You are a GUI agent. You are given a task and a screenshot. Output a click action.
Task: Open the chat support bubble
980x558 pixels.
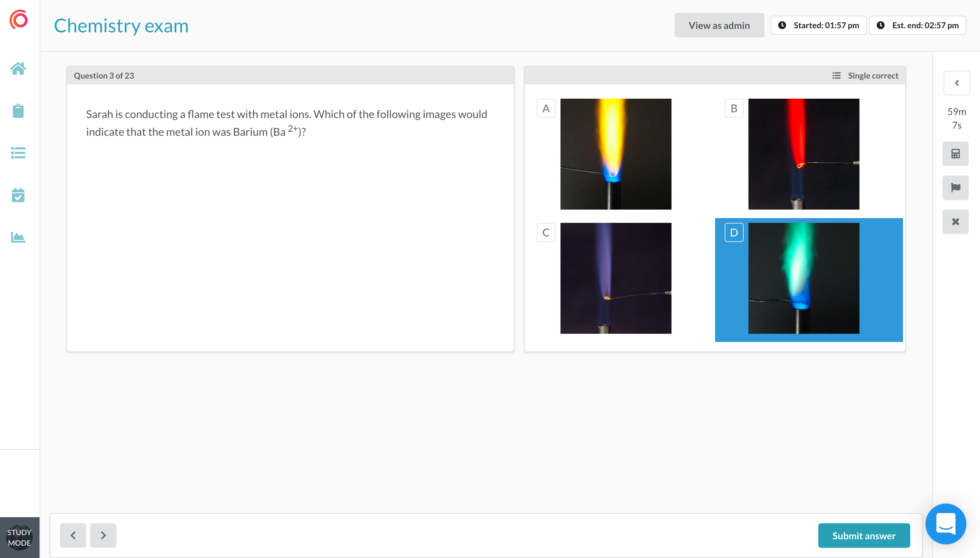click(x=946, y=524)
